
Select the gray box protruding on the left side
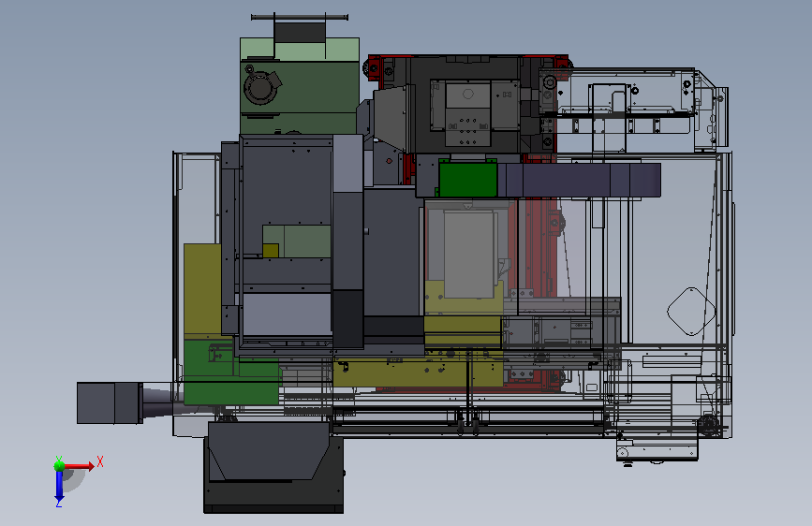point(110,403)
